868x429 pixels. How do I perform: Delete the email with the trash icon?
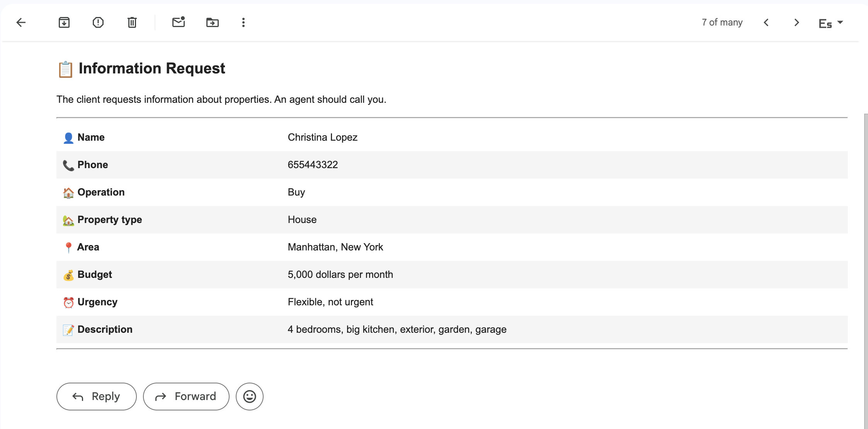click(132, 22)
